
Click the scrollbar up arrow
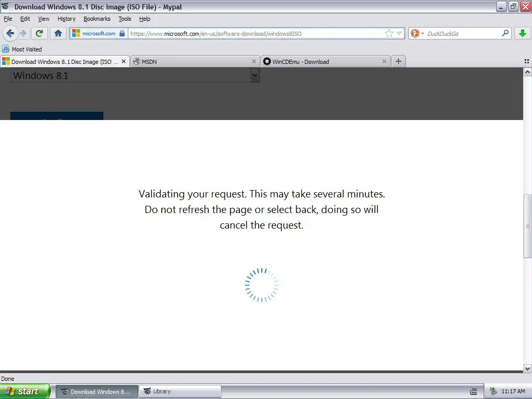(528, 72)
